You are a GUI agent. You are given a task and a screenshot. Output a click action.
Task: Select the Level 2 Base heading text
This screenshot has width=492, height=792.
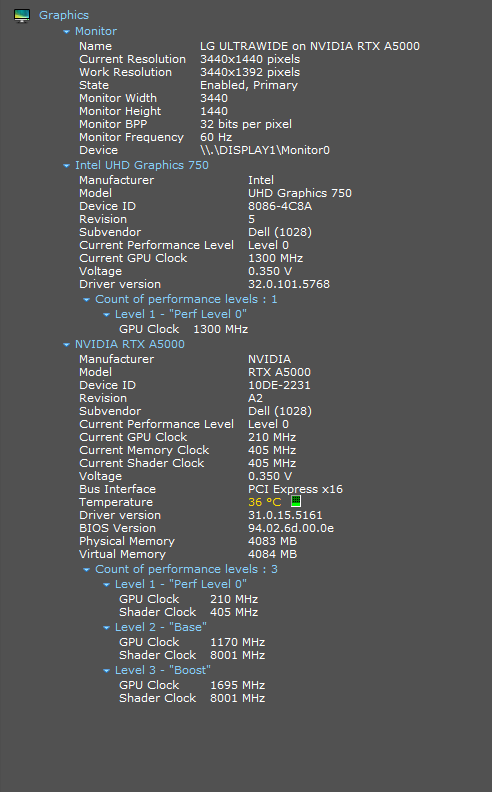pyautogui.click(x=161, y=627)
